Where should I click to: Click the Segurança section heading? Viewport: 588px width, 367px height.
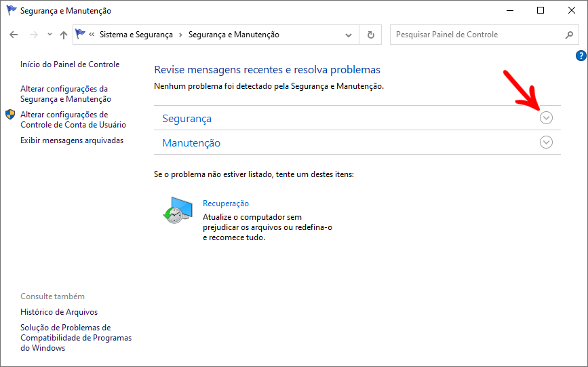click(187, 119)
